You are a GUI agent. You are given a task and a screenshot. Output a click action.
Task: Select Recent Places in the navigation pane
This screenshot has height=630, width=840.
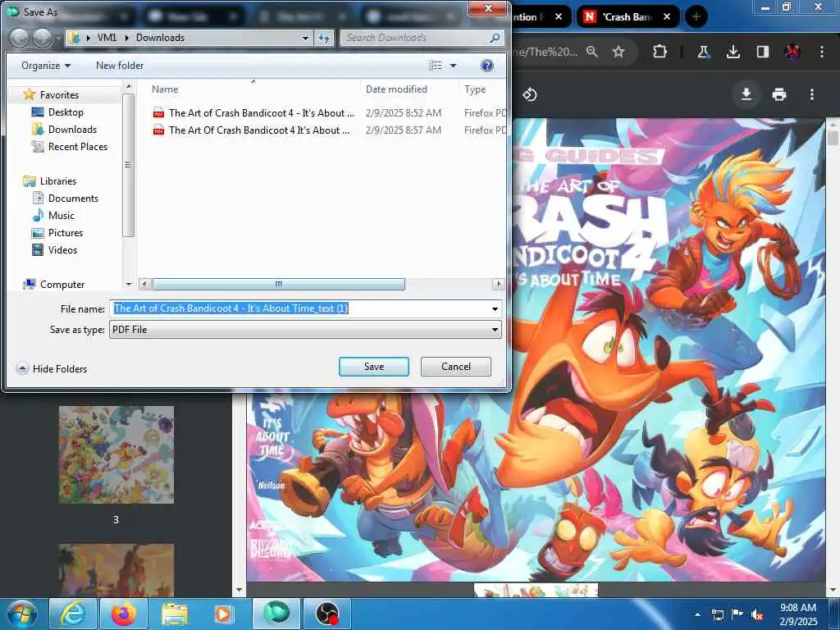click(x=78, y=146)
